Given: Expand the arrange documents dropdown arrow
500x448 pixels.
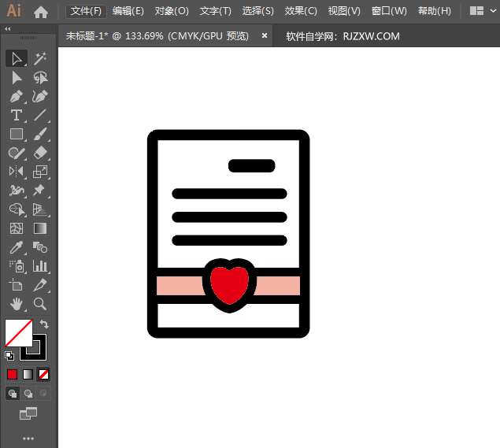Looking at the screenshot, I should click(493, 11).
